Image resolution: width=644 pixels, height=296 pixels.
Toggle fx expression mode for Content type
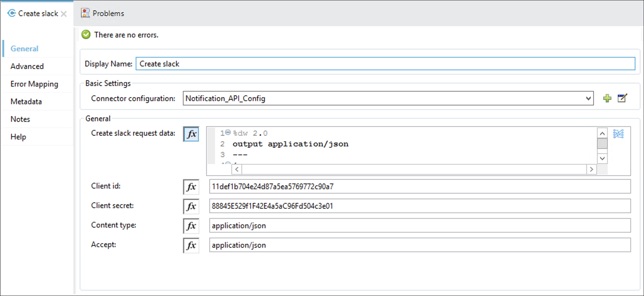tap(191, 226)
